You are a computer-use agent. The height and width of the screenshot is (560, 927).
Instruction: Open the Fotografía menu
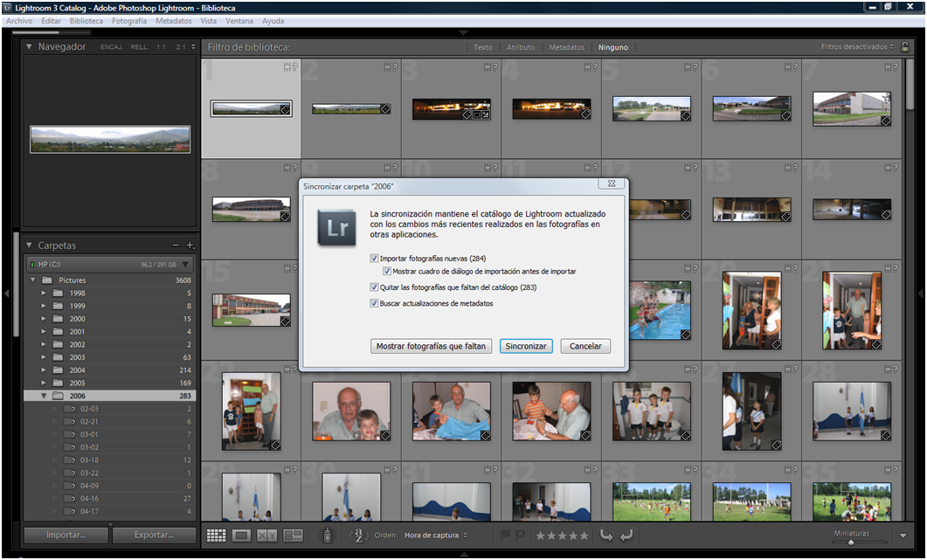click(x=129, y=21)
